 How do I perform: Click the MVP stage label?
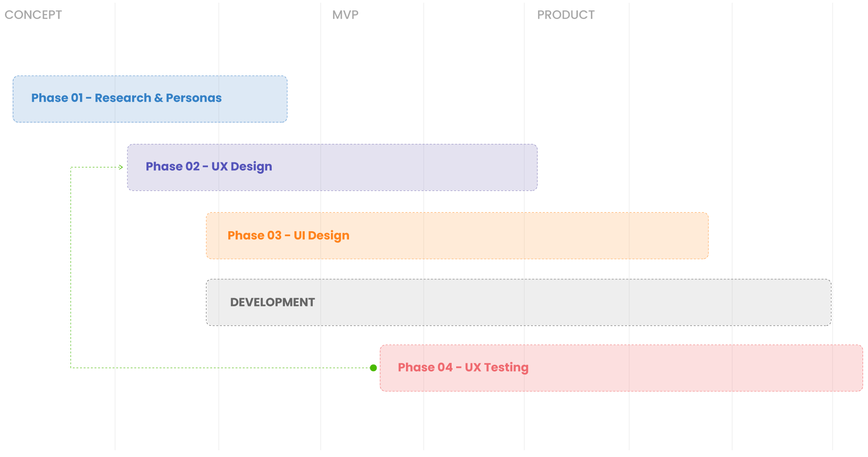tap(345, 15)
